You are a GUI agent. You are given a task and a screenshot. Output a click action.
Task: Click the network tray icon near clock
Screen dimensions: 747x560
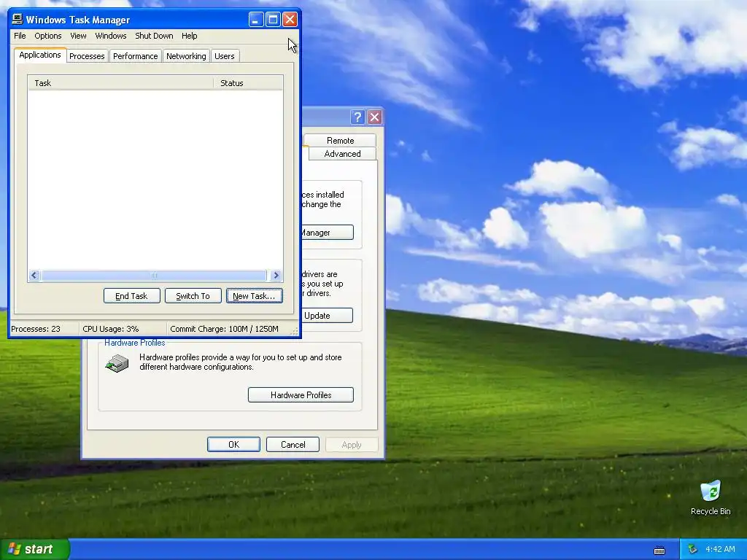pyautogui.click(x=692, y=549)
